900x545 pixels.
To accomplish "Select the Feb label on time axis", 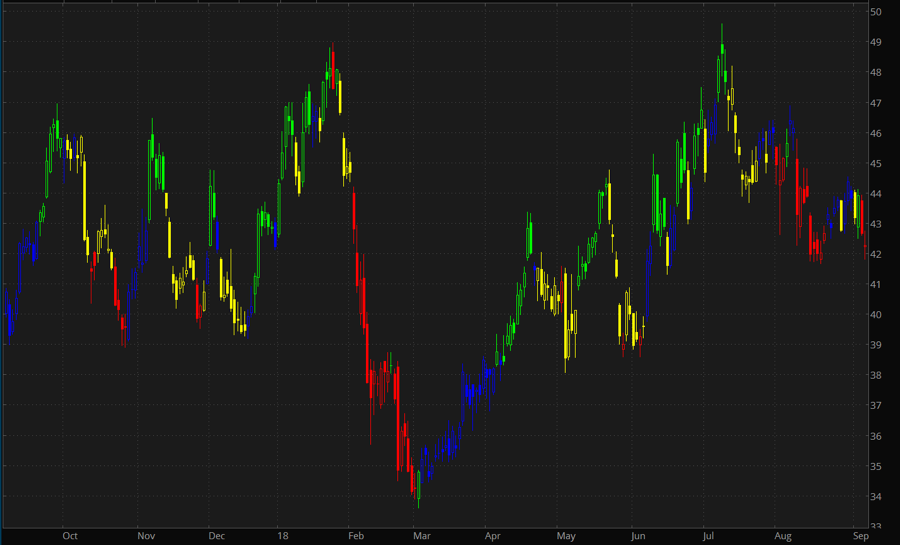I will click(x=355, y=536).
